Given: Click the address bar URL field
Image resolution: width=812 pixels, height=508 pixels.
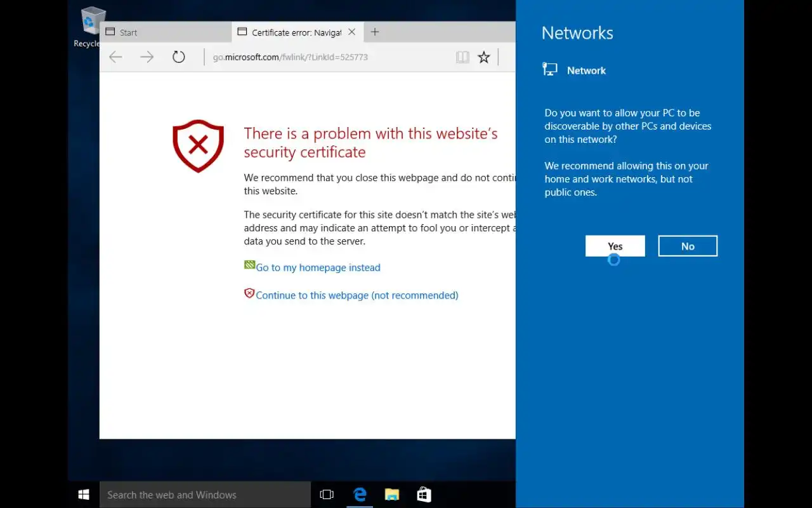Looking at the screenshot, I should pyautogui.click(x=327, y=57).
